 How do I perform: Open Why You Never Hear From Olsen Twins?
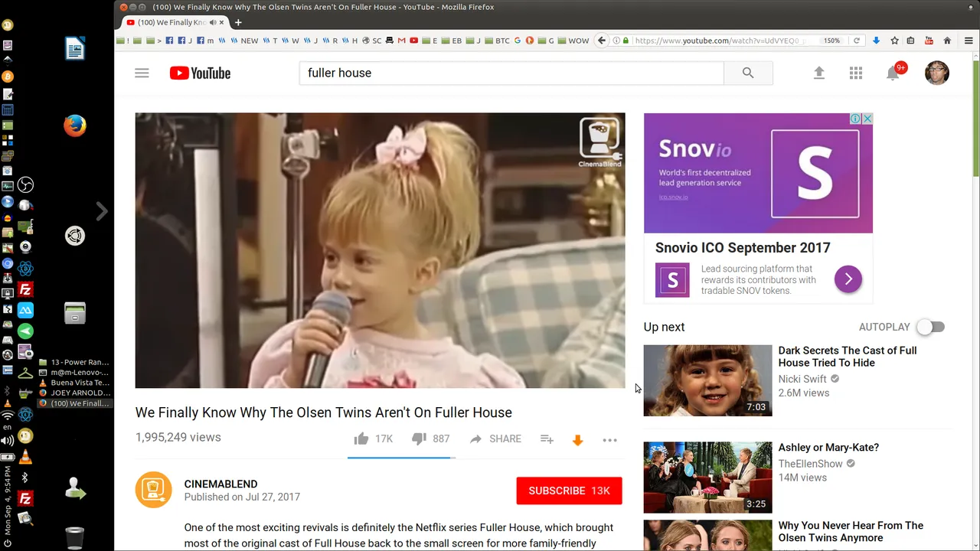pyautogui.click(x=851, y=531)
